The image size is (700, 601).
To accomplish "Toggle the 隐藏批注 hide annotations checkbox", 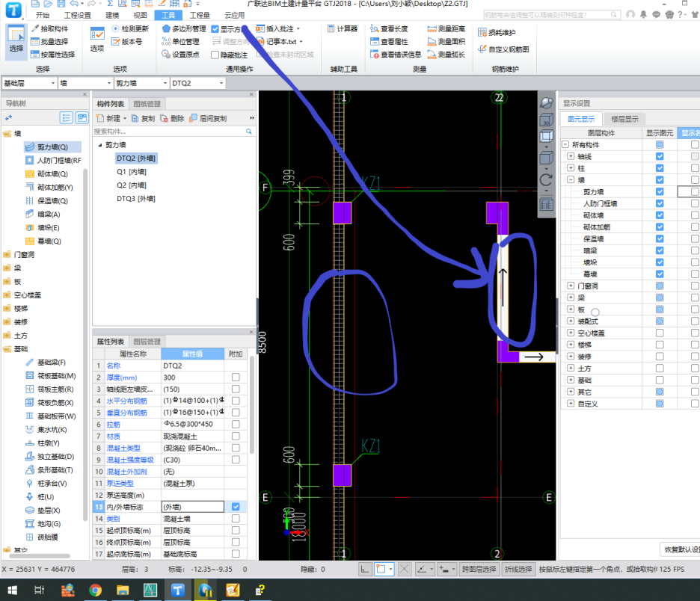I will pos(215,55).
